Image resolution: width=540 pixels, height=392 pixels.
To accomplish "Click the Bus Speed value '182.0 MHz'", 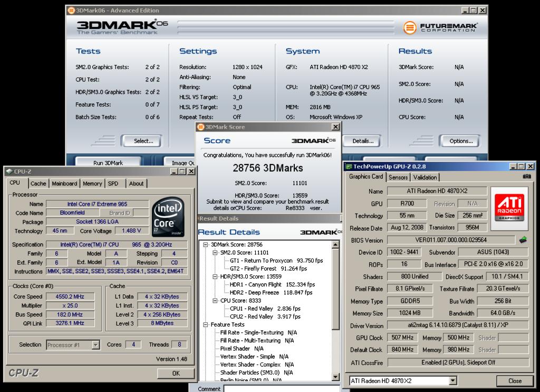I will click(70, 314).
